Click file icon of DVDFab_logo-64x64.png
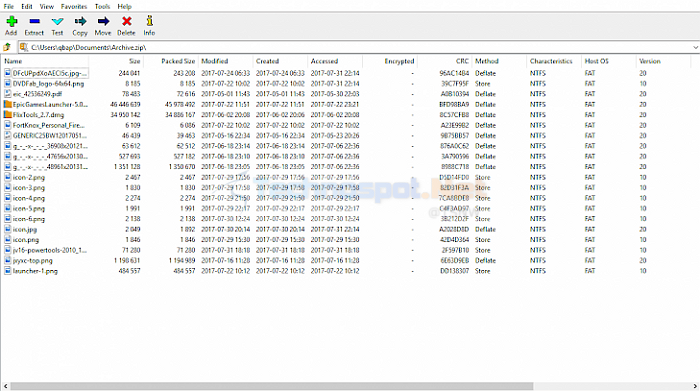 pyautogui.click(x=8, y=83)
